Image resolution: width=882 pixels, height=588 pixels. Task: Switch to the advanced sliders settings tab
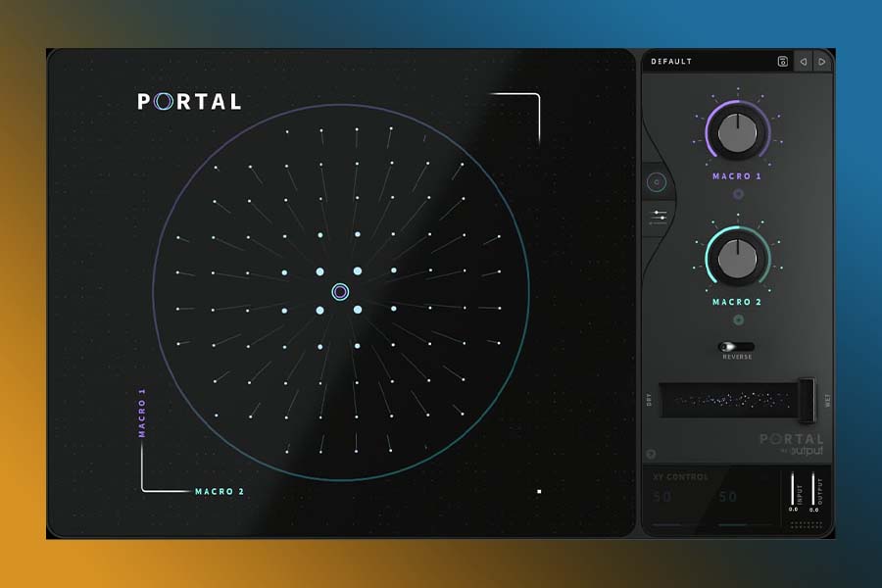pos(658,218)
